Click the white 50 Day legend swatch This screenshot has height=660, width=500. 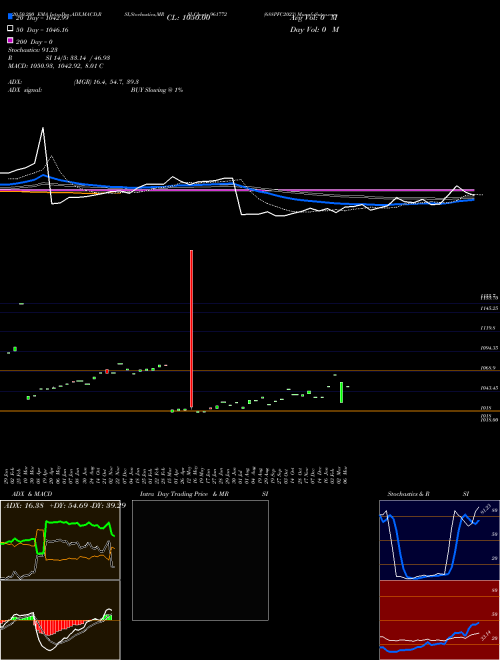[11, 29]
